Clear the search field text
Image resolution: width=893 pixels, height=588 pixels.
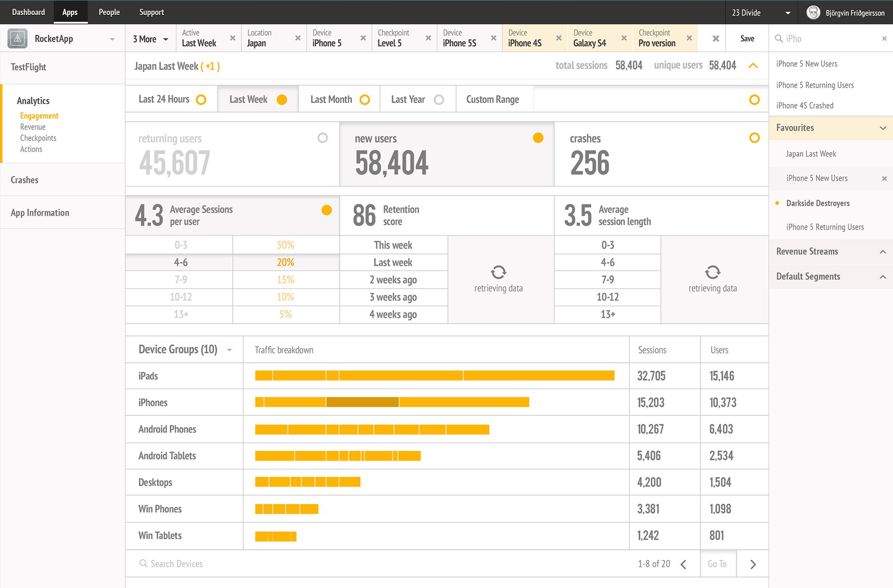pos(884,39)
